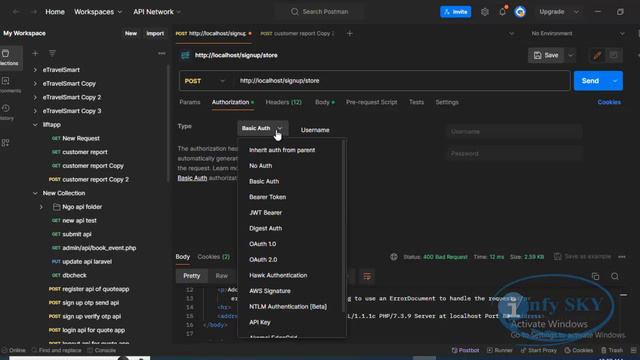
Task: Open the Workspaces dropdown
Action: point(98,12)
